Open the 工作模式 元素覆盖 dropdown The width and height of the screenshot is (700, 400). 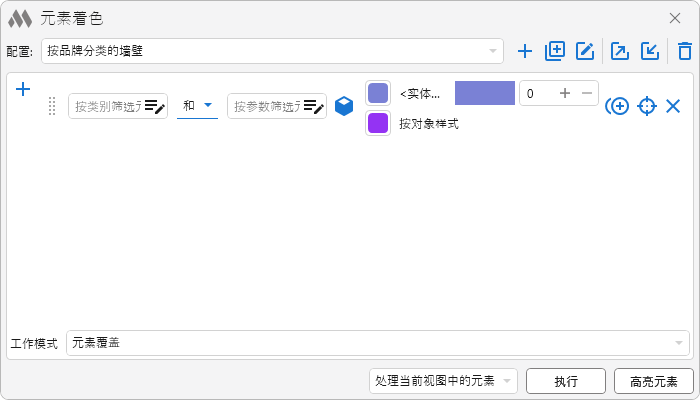[x=377, y=343]
